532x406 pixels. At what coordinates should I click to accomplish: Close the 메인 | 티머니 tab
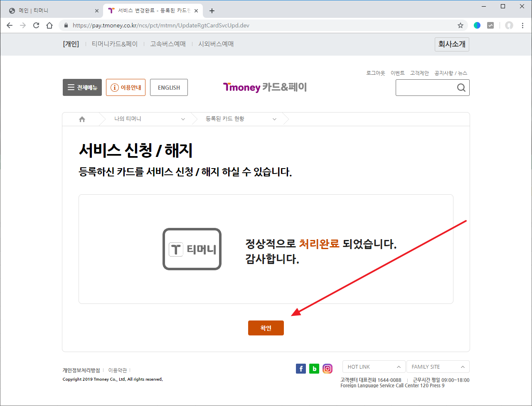point(97,11)
